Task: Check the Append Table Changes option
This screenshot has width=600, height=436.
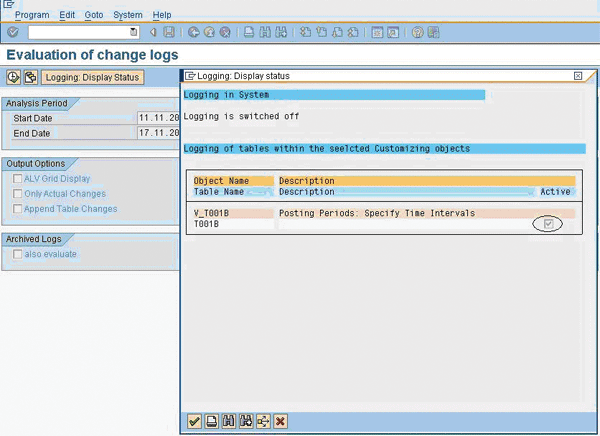Action: coord(17,209)
